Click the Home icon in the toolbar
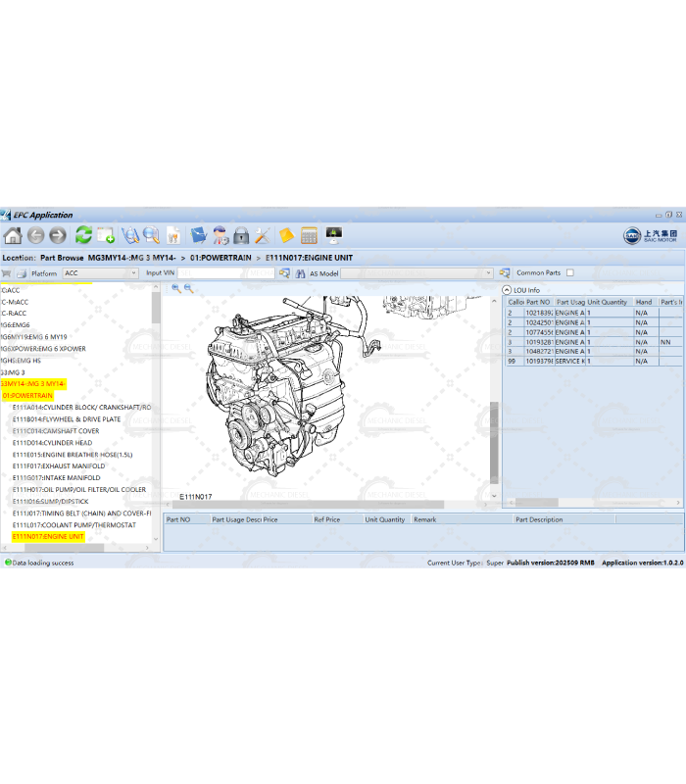The image size is (686, 784). coord(13,235)
